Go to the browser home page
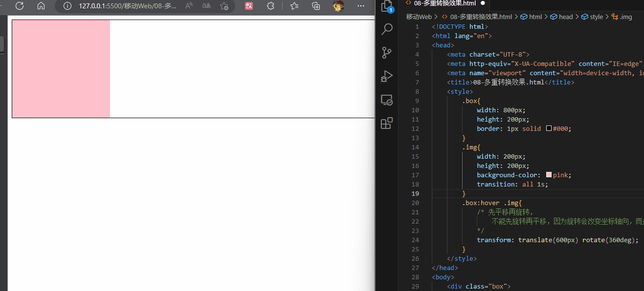Viewport: 644px width, 291px height. click(41, 6)
